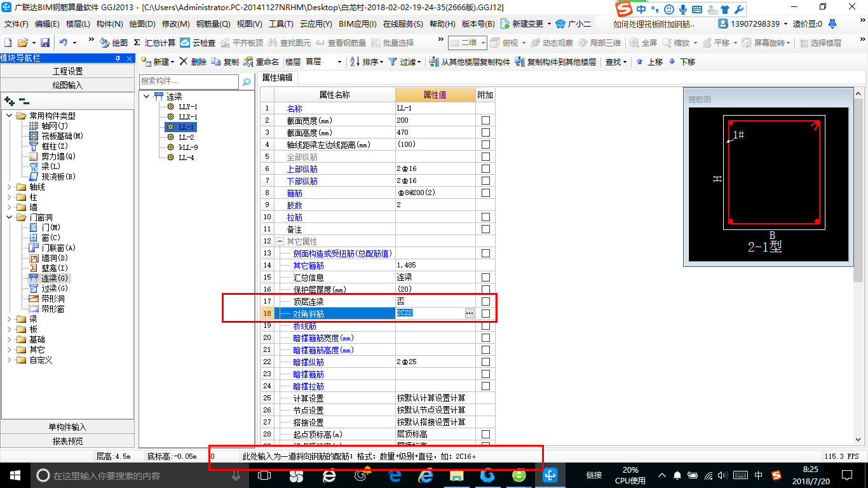
Task: Tick the 附加 checkbox for 上部纵筋
Action: pos(485,169)
